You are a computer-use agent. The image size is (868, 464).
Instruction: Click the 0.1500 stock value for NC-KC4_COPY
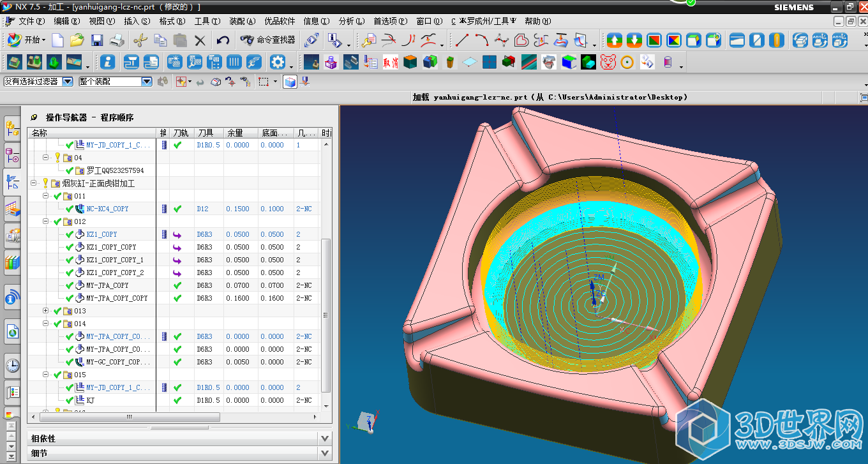coord(237,209)
